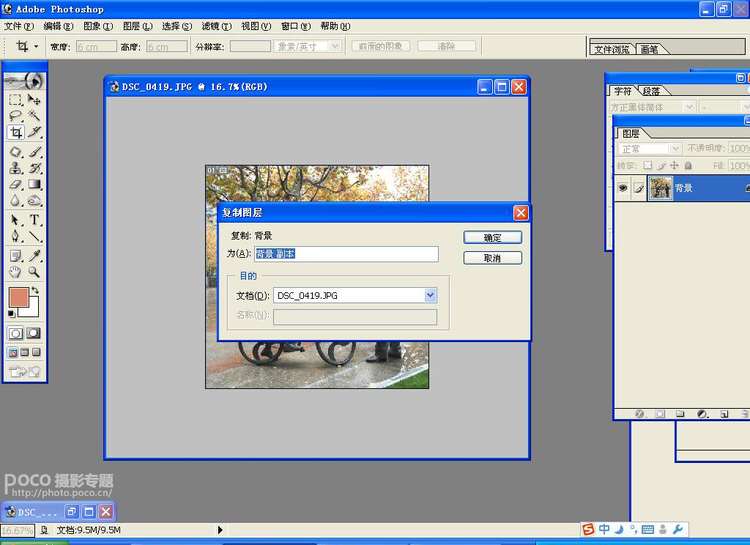Viewport: 750px width, 545px height.
Task: Select the Dodge tool
Action: [x=34, y=200]
